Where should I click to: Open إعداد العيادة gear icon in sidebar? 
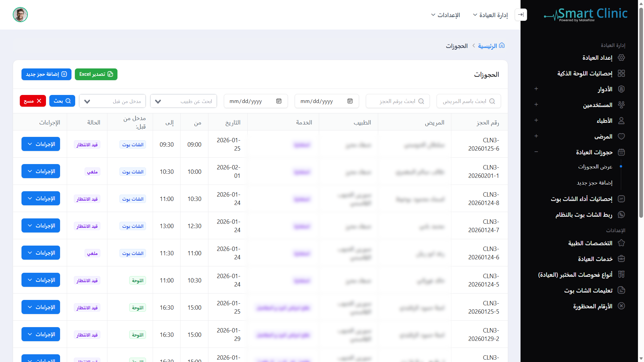[621, 58]
